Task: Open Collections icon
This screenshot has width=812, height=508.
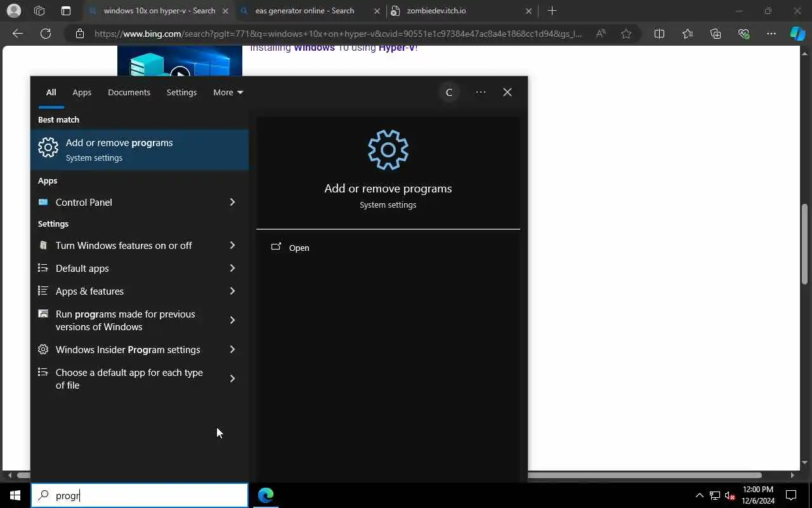Action: pyautogui.click(x=716, y=34)
